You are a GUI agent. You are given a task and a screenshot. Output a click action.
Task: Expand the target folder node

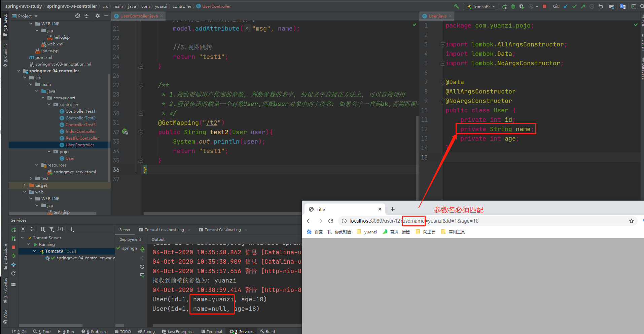(x=25, y=185)
